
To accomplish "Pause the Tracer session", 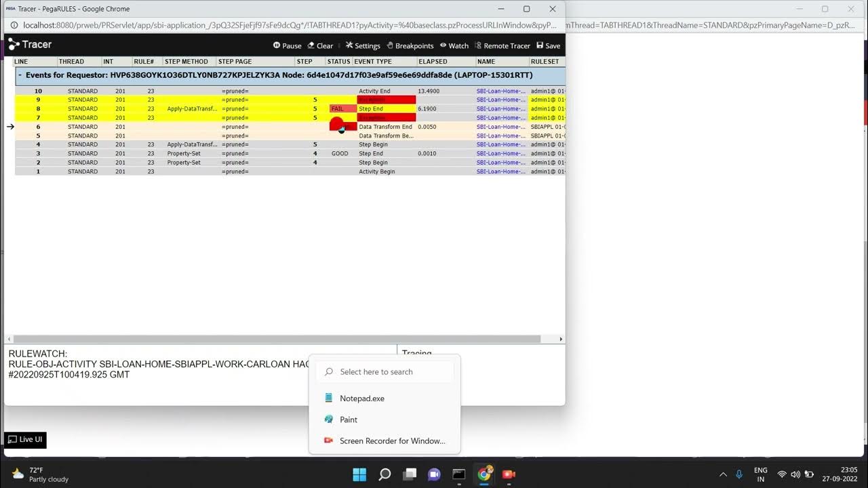I will 287,45.
